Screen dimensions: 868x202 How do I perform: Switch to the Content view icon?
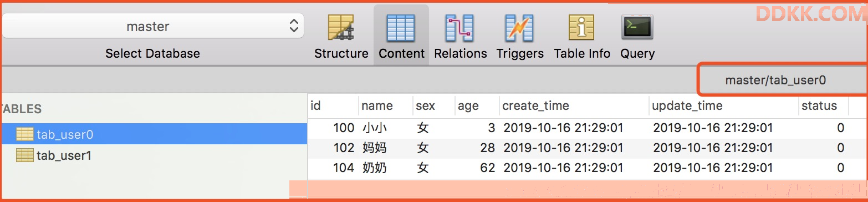(401, 28)
